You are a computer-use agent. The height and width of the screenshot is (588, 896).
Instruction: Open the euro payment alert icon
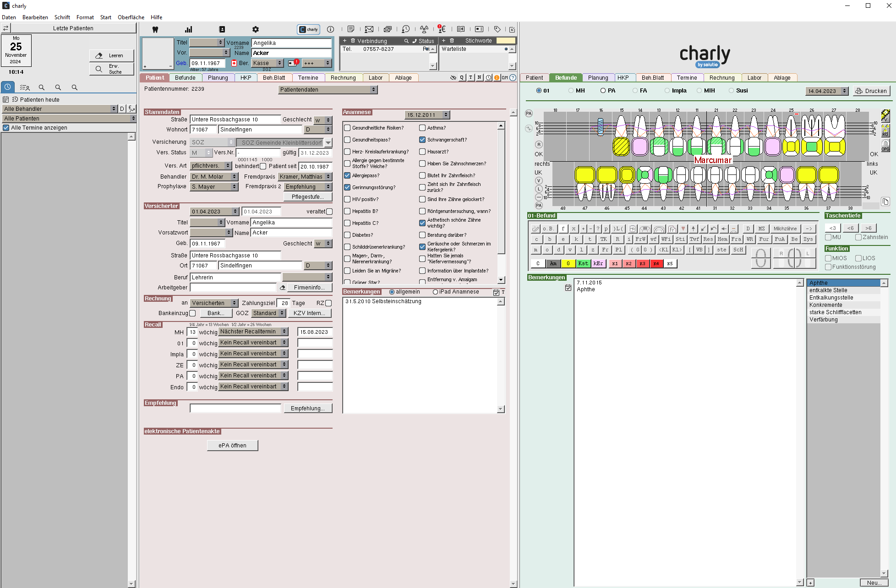click(x=442, y=29)
